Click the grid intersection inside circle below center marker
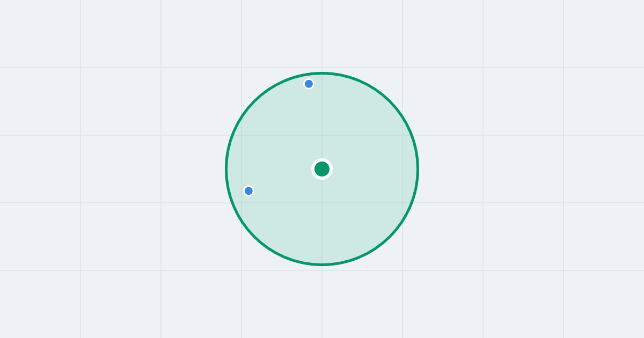 click(x=322, y=203)
